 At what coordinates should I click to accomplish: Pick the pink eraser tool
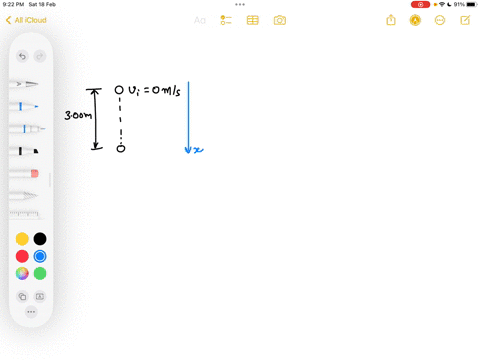point(24,173)
